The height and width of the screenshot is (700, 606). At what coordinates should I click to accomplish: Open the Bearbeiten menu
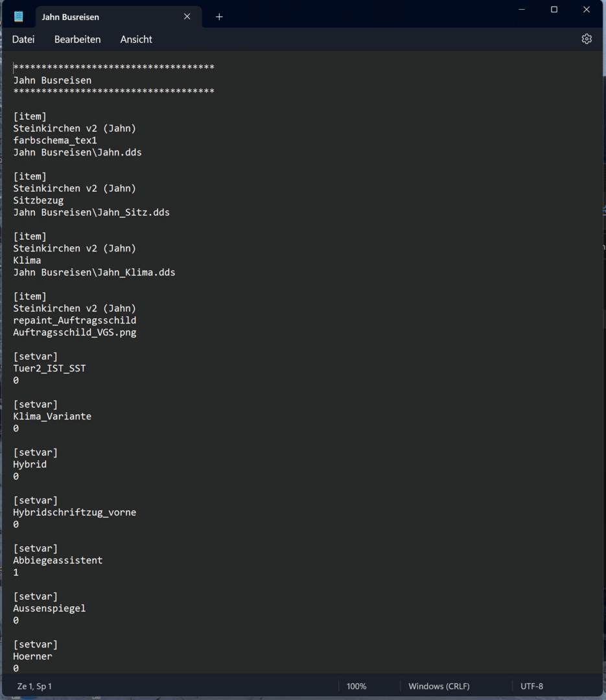pos(77,40)
